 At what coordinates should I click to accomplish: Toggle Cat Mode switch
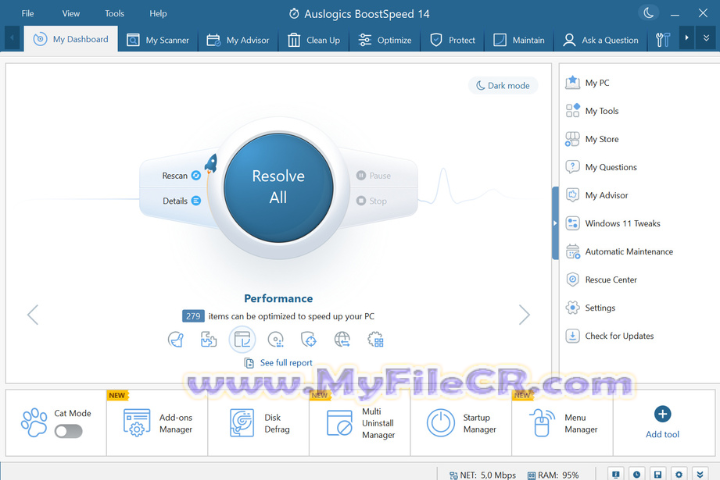[x=68, y=431]
